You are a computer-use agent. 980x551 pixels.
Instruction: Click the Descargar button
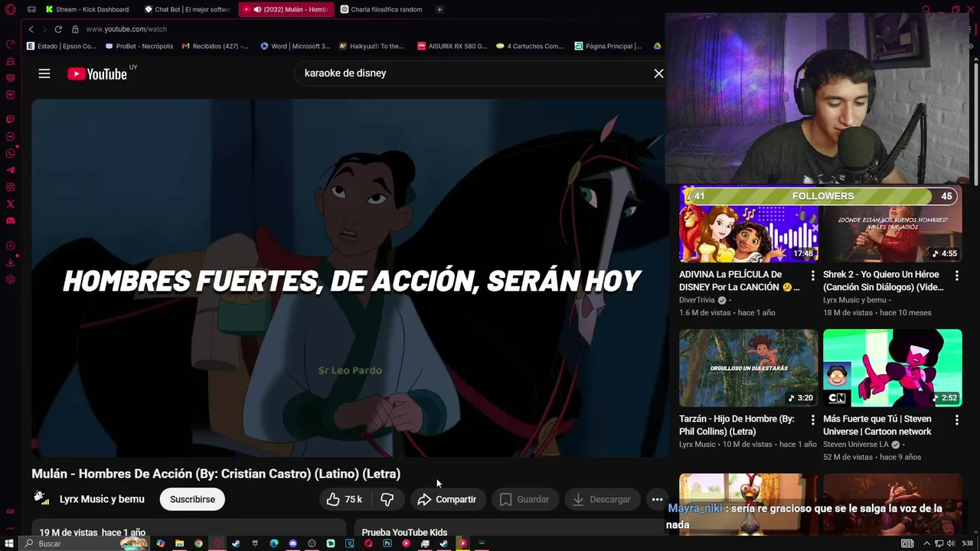(x=603, y=499)
